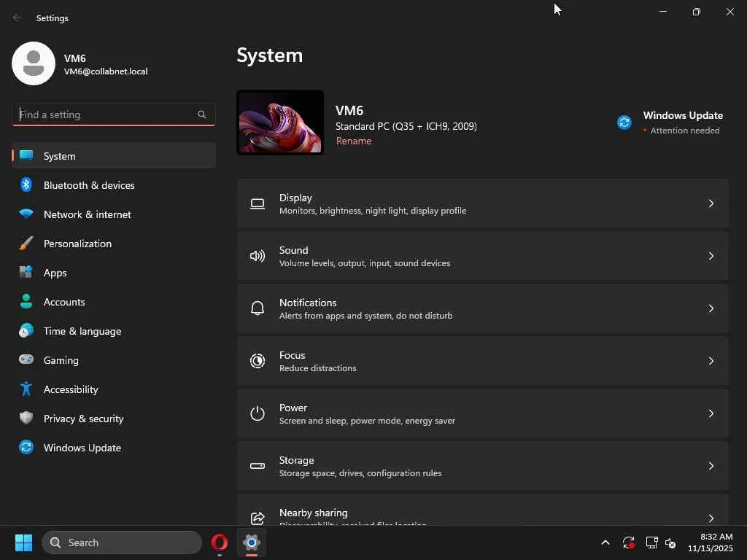
Task: Click 'Screen and sleep, power mode, energy saver'
Action: click(x=367, y=421)
